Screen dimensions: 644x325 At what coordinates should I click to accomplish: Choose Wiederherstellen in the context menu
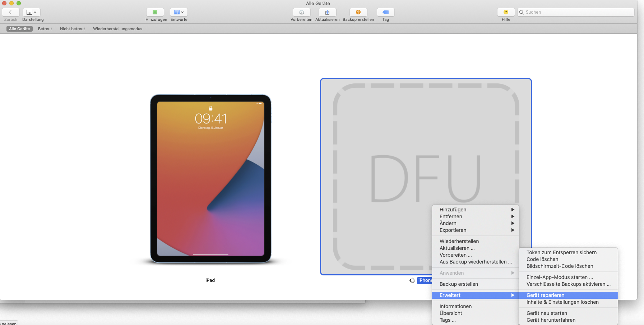(459, 241)
